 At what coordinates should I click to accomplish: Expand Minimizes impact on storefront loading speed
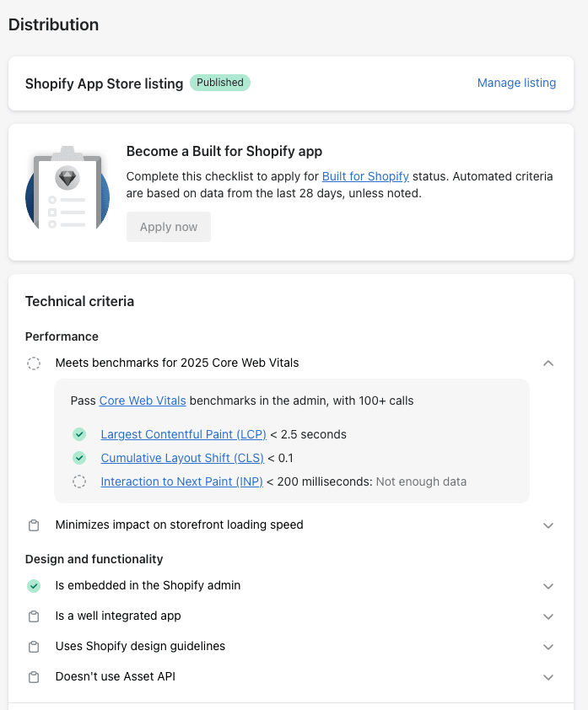tap(548, 525)
